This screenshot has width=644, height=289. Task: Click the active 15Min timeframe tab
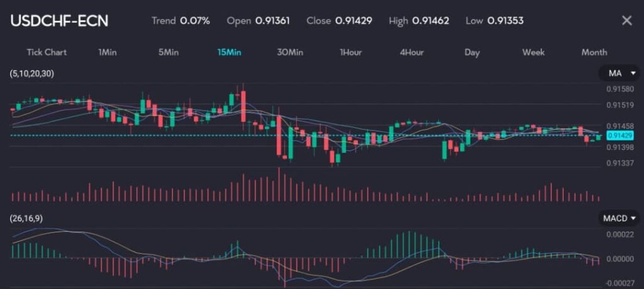(229, 52)
